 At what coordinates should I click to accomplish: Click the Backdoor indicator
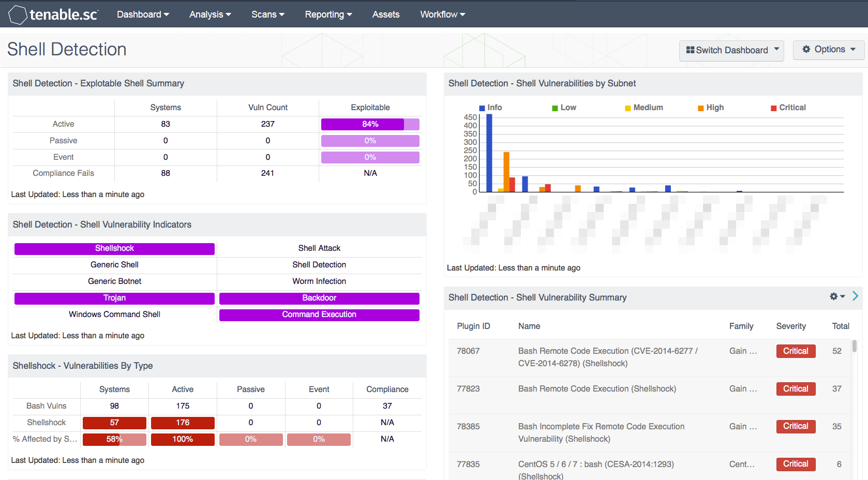319,298
